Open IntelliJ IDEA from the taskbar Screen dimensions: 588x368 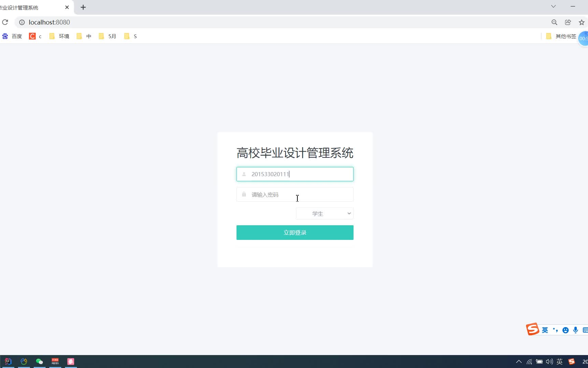7,361
